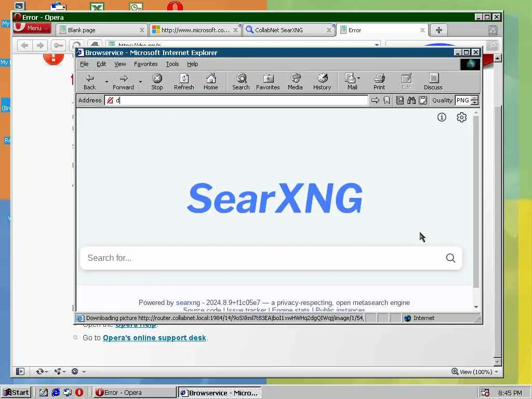Focus the IE Address input field
532x399 pixels.
[x=236, y=100]
